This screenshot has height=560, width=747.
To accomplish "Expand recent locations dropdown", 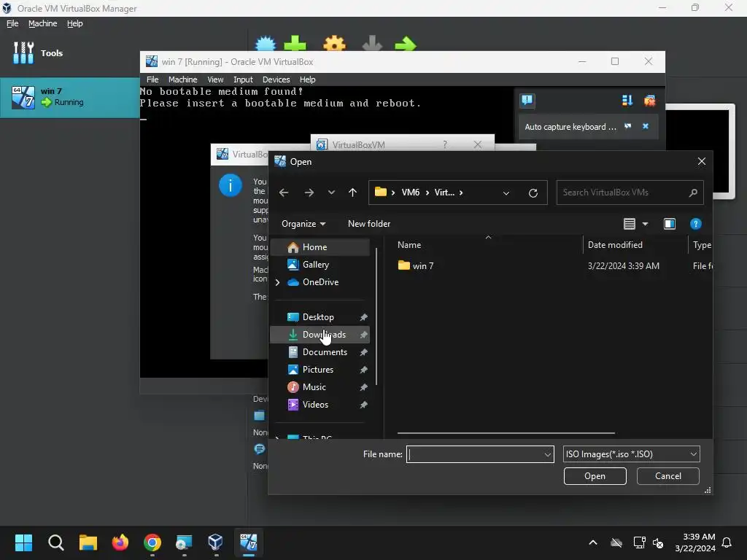I will (332, 192).
